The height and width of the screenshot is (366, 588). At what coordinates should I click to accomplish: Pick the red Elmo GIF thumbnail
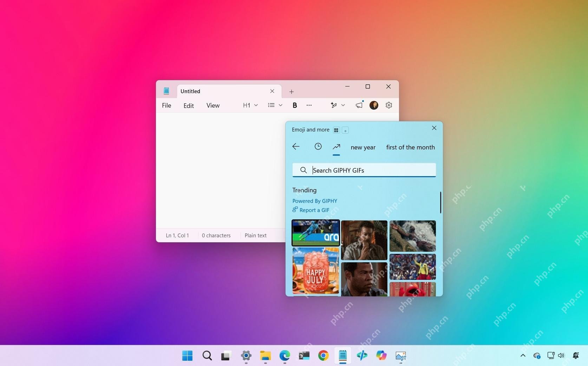[413, 289]
